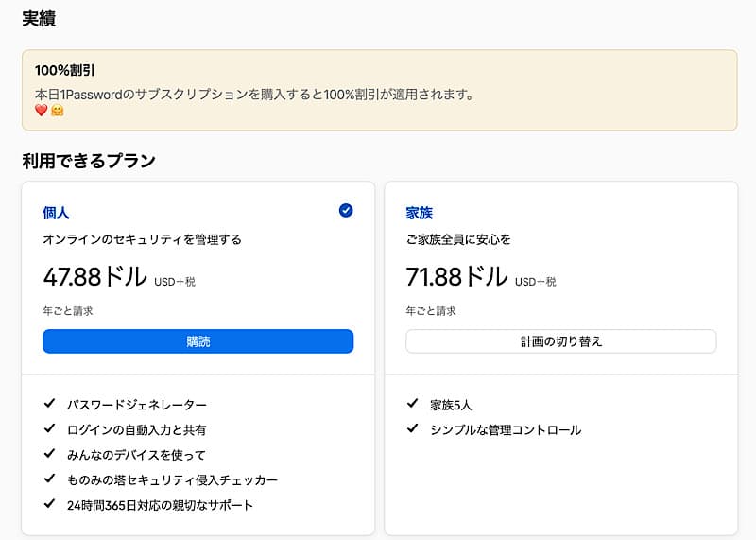Toggle the blue selected-plan check on 個人
This screenshot has width=756, height=540.
coord(346,210)
